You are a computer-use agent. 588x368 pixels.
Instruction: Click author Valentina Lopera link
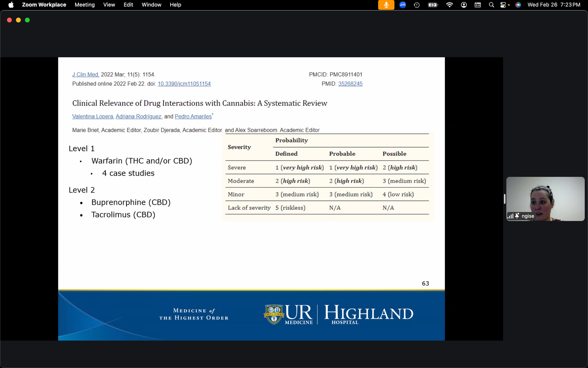click(x=92, y=117)
